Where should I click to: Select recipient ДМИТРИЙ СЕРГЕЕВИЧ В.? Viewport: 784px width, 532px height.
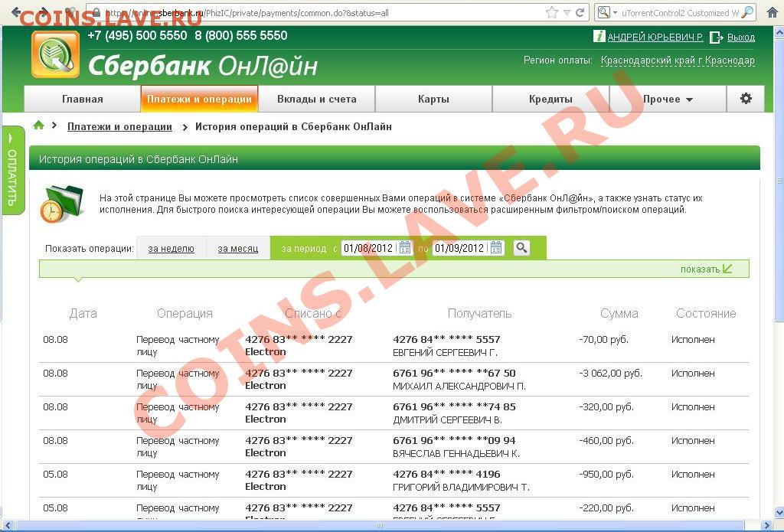click(447, 420)
